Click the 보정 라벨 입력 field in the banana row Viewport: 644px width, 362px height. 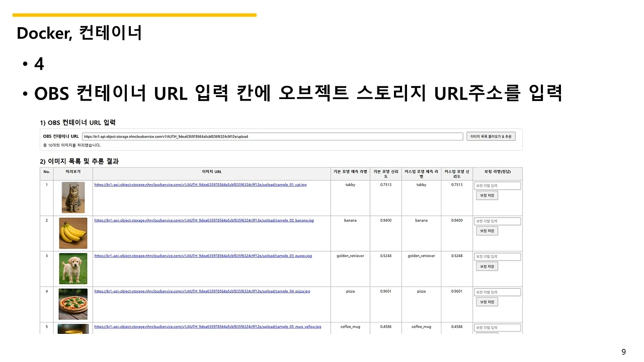click(x=497, y=221)
